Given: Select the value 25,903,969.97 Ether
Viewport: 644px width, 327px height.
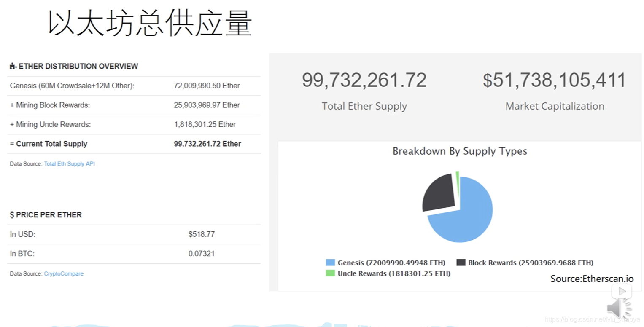Looking at the screenshot, I should (x=207, y=105).
